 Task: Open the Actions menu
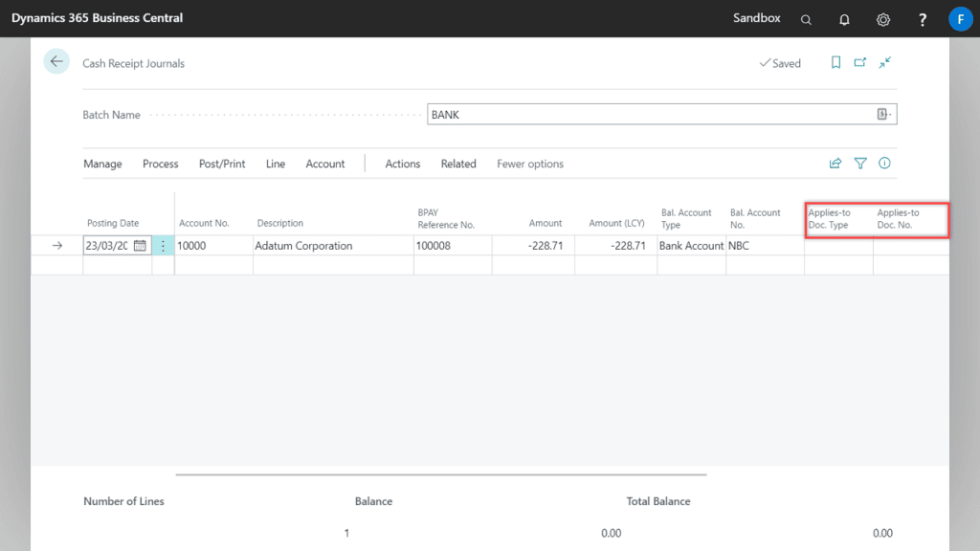pyautogui.click(x=402, y=164)
